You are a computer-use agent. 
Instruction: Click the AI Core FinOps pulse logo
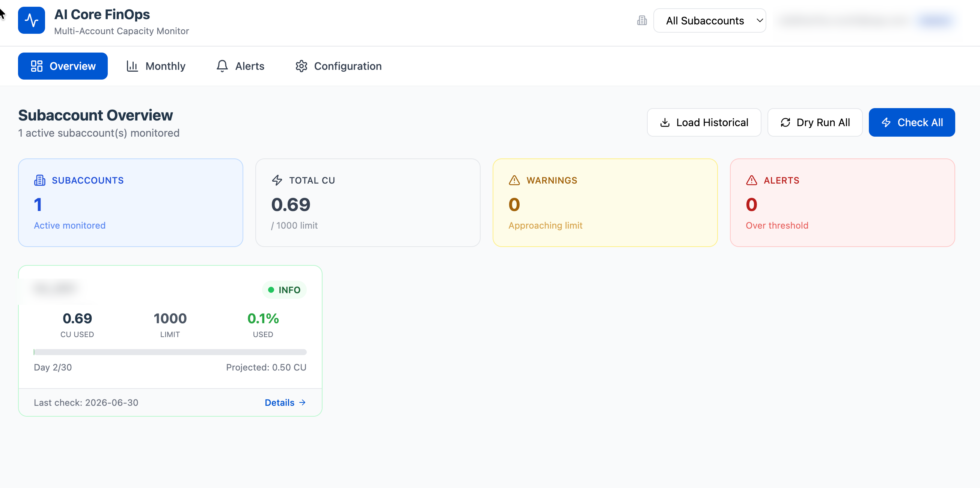click(31, 20)
